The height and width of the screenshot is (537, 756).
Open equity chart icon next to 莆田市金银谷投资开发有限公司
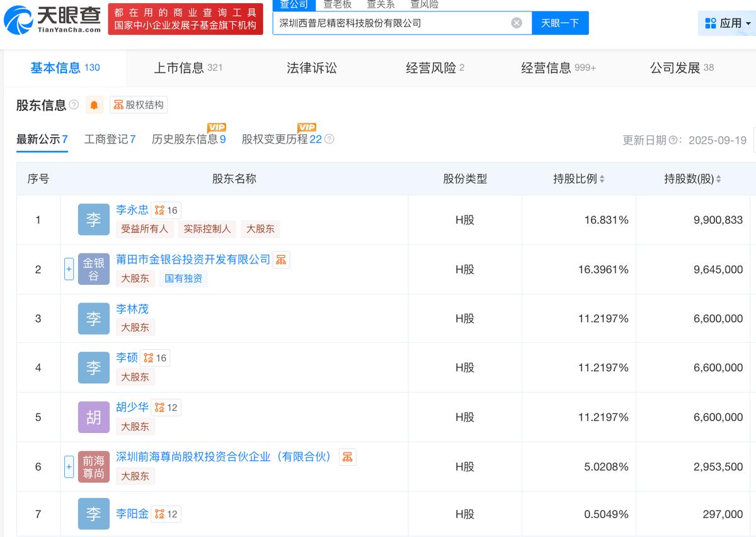tap(281, 260)
